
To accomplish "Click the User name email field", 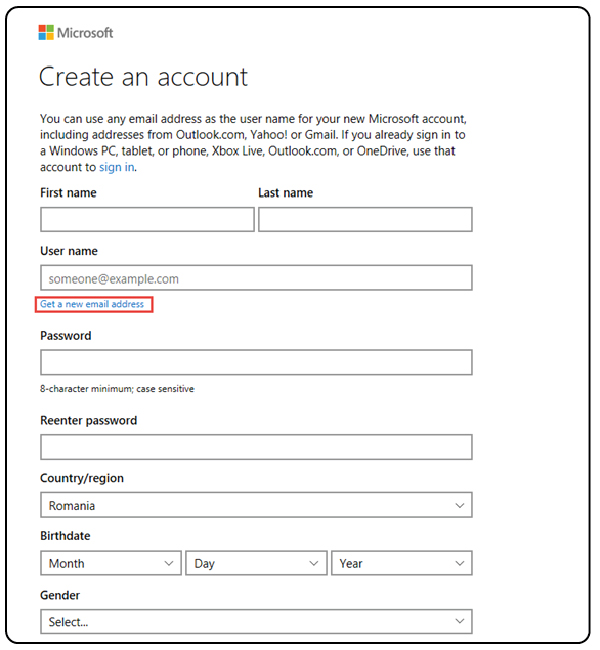I will click(256, 278).
